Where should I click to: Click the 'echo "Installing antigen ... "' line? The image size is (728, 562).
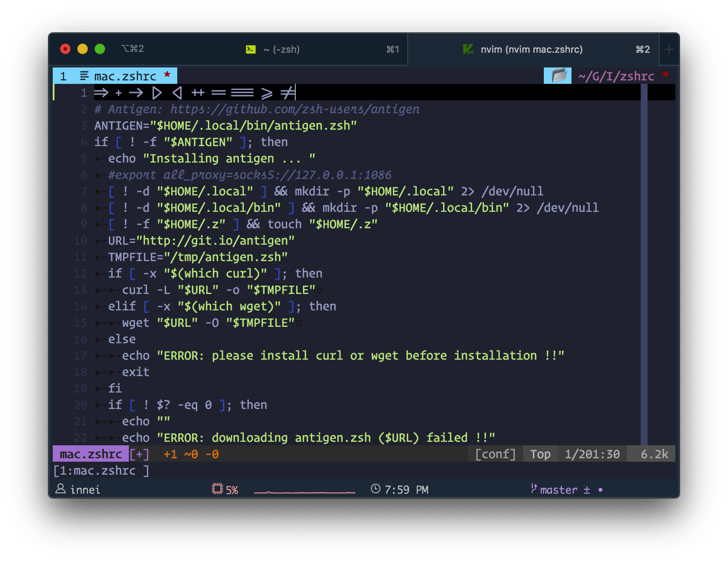[212, 159]
